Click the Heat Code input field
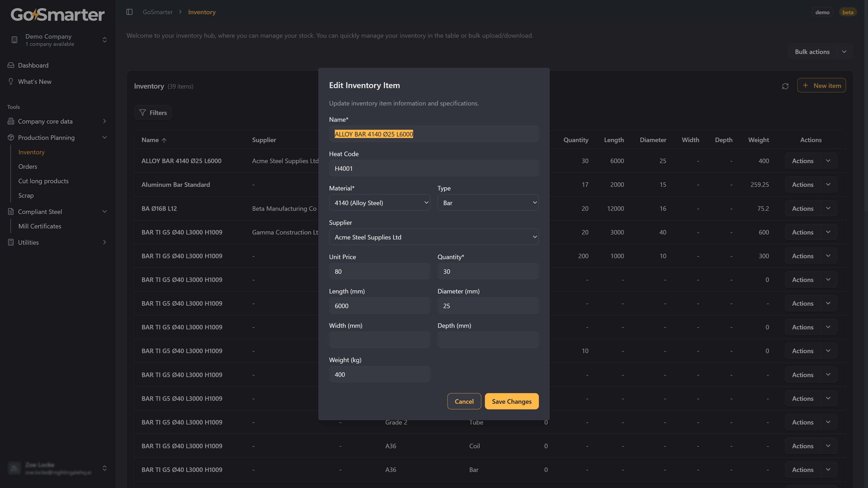 (433, 168)
